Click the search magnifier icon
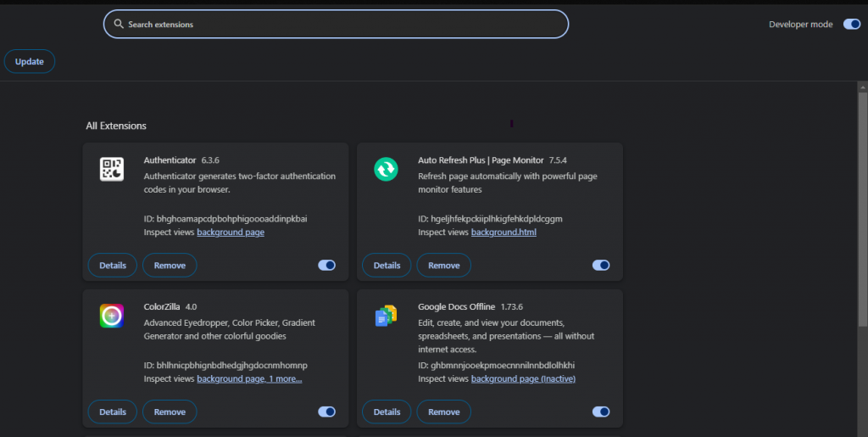868x437 pixels. click(119, 25)
